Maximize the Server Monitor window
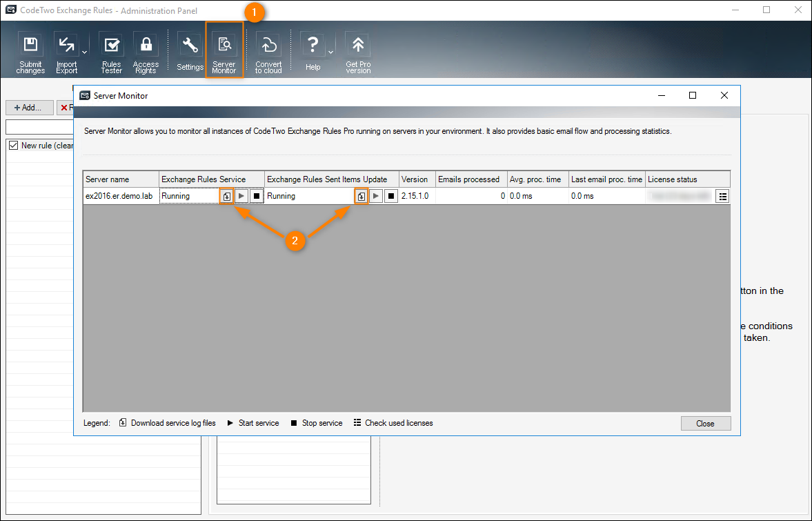The image size is (812, 521). click(x=693, y=95)
